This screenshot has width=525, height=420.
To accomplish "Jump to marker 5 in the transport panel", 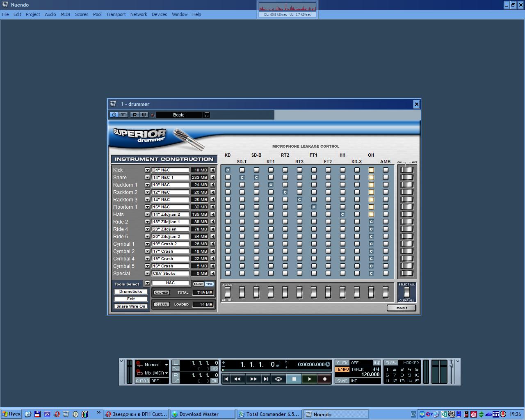I will click(x=417, y=369).
